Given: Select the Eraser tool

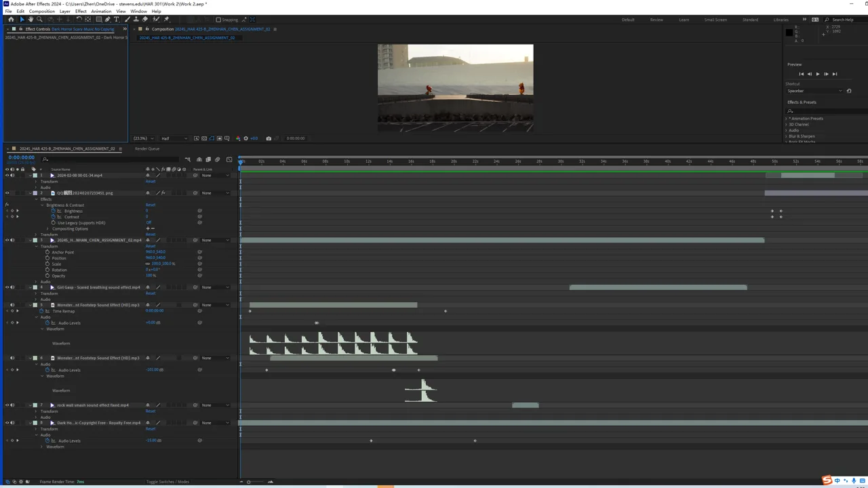Looking at the screenshot, I should coord(144,20).
